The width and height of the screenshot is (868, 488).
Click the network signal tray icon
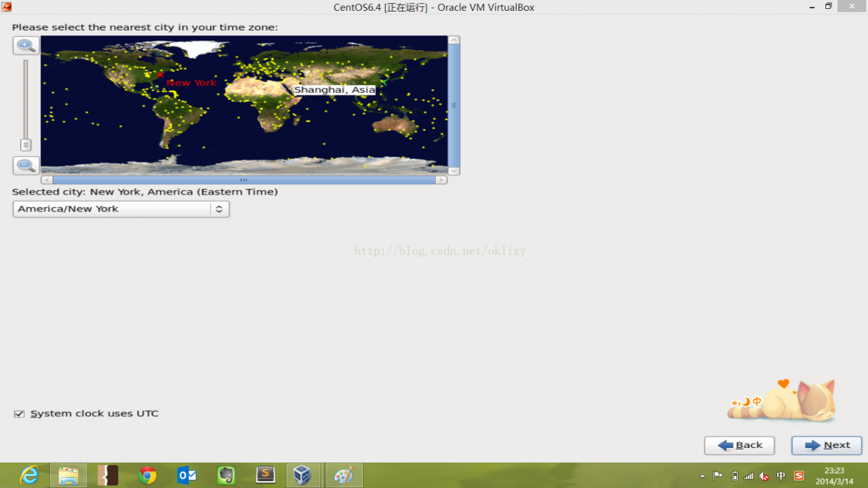click(x=749, y=476)
